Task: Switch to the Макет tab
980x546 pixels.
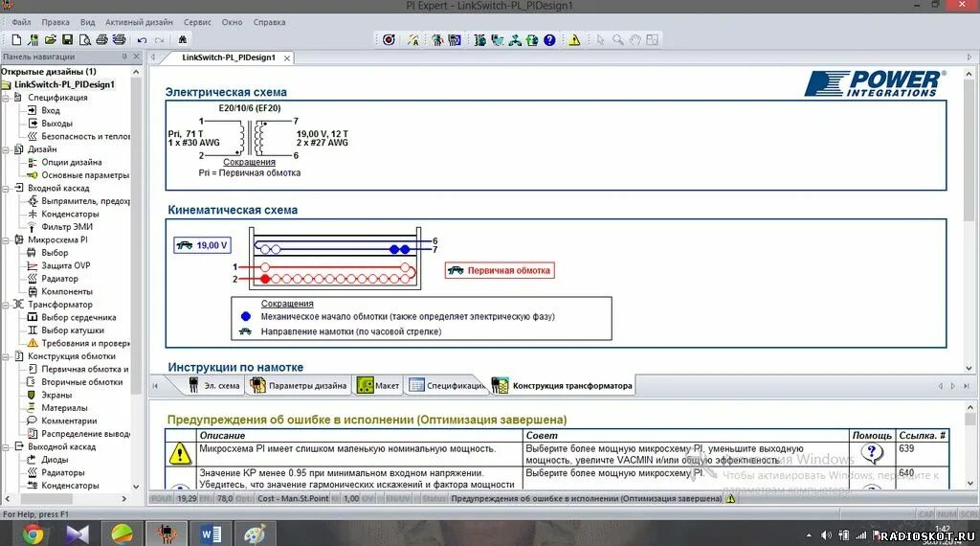Action: 379,385
